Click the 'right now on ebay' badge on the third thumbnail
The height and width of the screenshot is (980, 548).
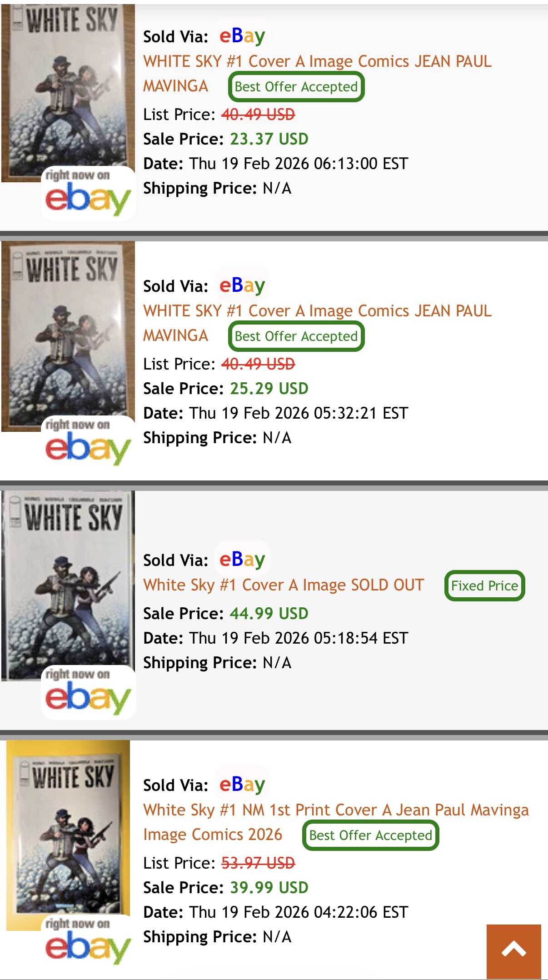point(88,693)
